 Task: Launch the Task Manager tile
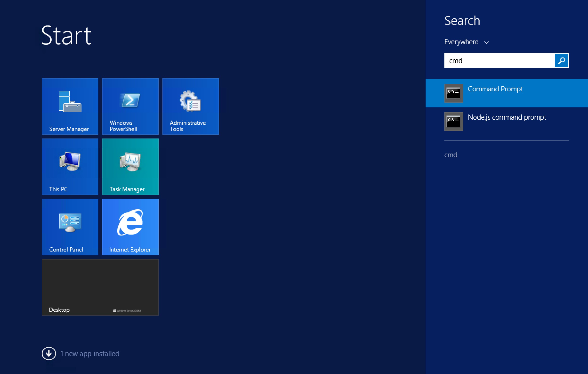[x=130, y=167]
